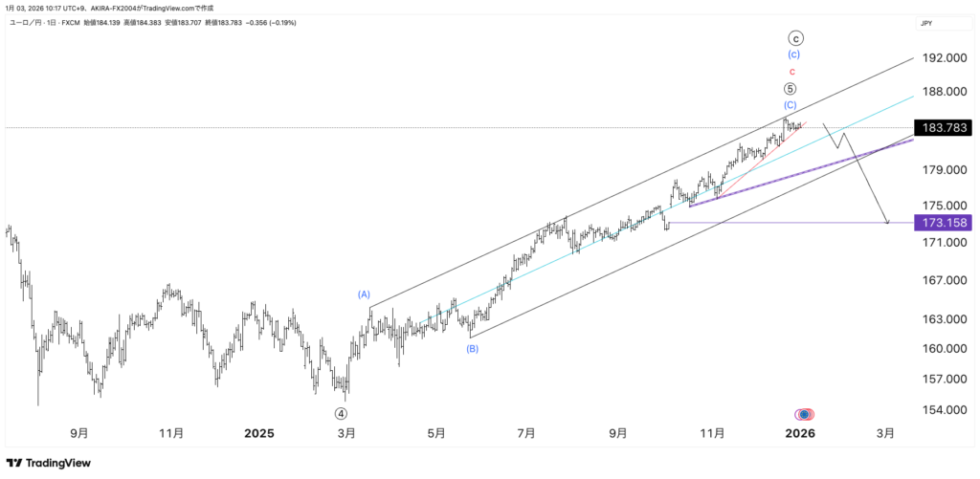Click the uppercase blue (C) wave label
Image resolution: width=980 pixels, height=479 pixels.
click(x=791, y=104)
